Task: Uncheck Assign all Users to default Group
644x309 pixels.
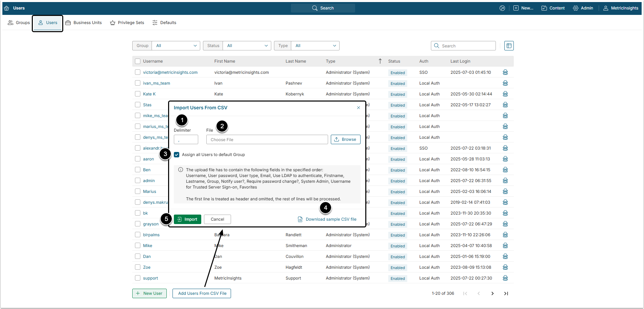Action: click(x=177, y=155)
